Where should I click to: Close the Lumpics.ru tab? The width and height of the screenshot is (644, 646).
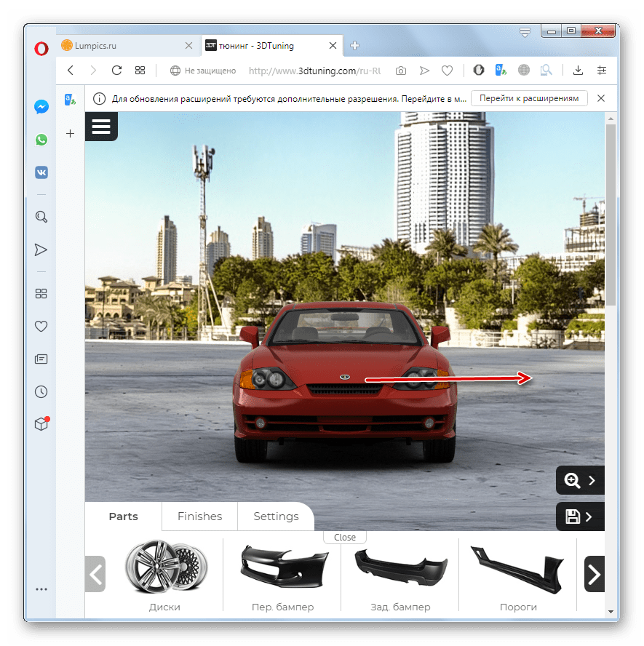[188, 45]
